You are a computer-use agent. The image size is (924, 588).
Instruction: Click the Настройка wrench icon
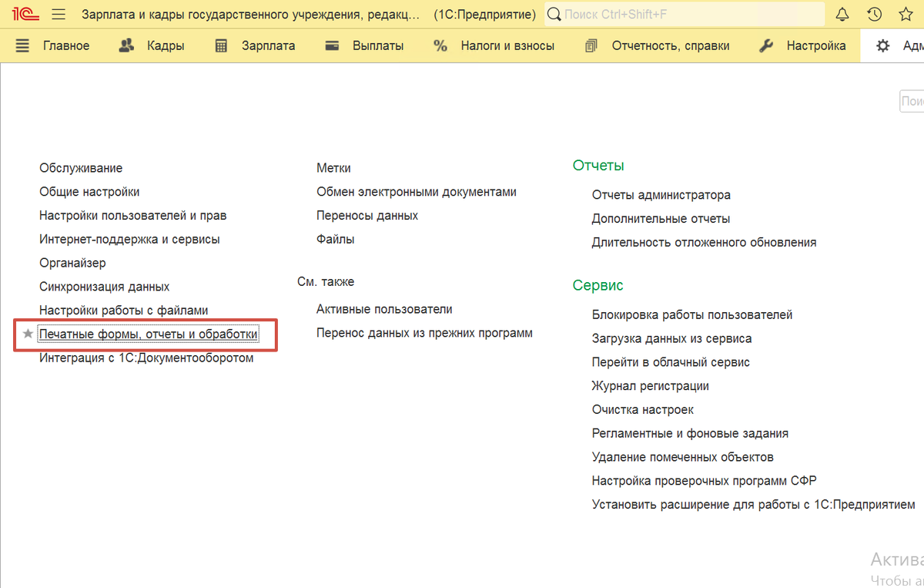tap(766, 45)
